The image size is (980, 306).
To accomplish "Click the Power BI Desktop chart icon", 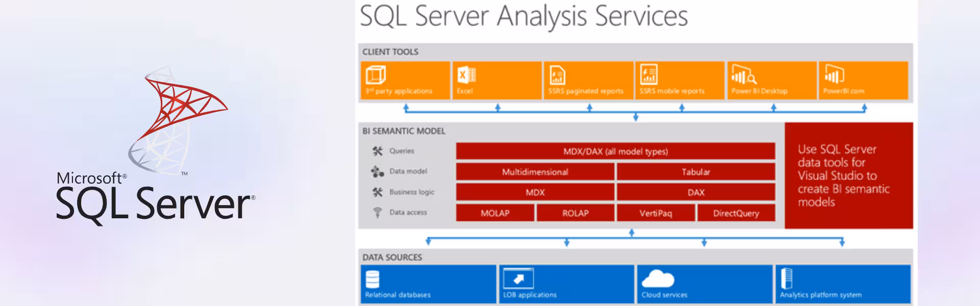I will (744, 74).
